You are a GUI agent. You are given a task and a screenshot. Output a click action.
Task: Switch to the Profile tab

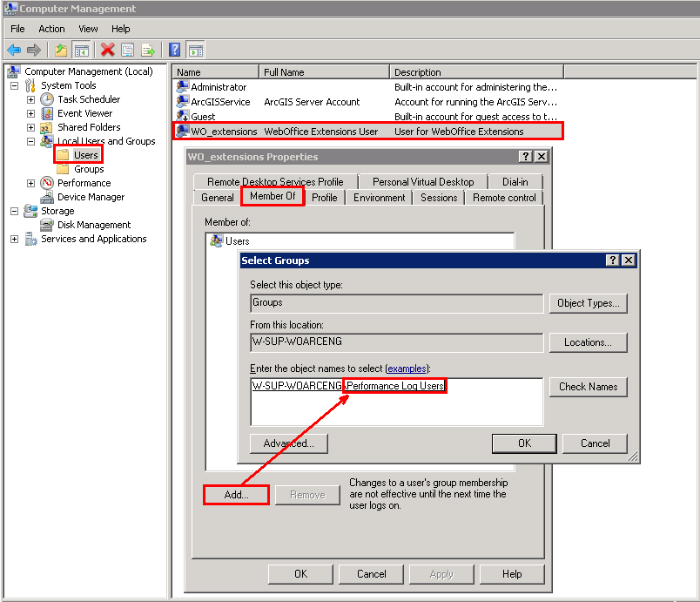325,198
